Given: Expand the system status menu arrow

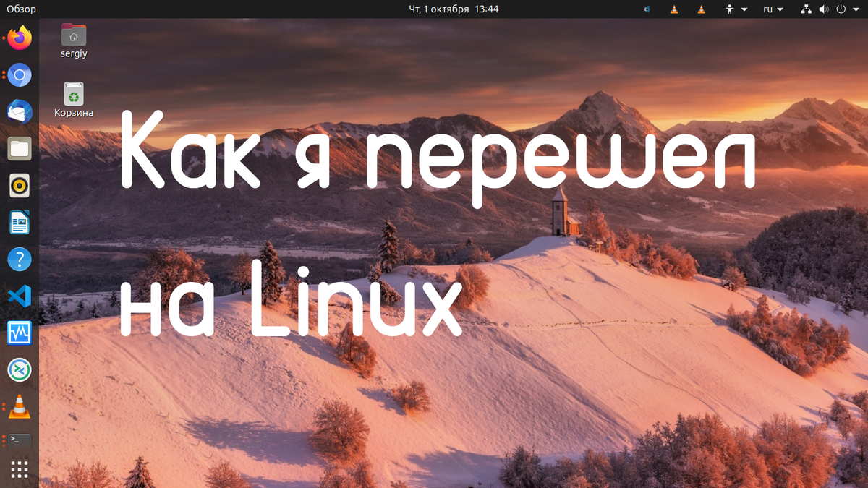Looking at the screenshot, I should coord(855,9).
